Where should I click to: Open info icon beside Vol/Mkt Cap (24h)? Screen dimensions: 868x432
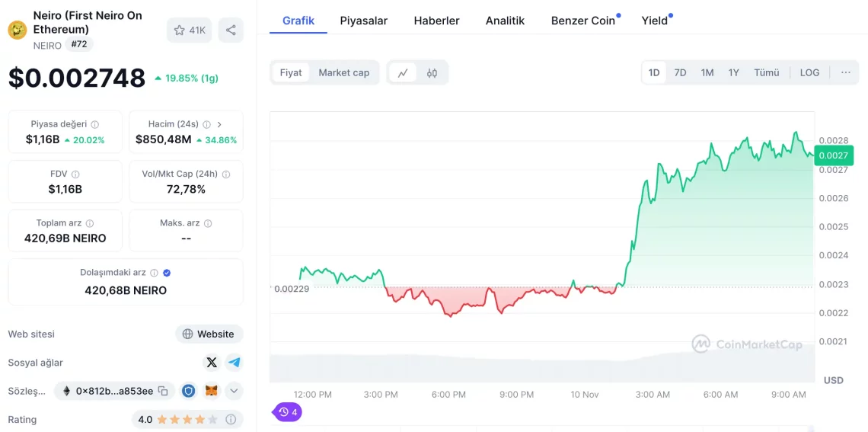tap(226, 174)
